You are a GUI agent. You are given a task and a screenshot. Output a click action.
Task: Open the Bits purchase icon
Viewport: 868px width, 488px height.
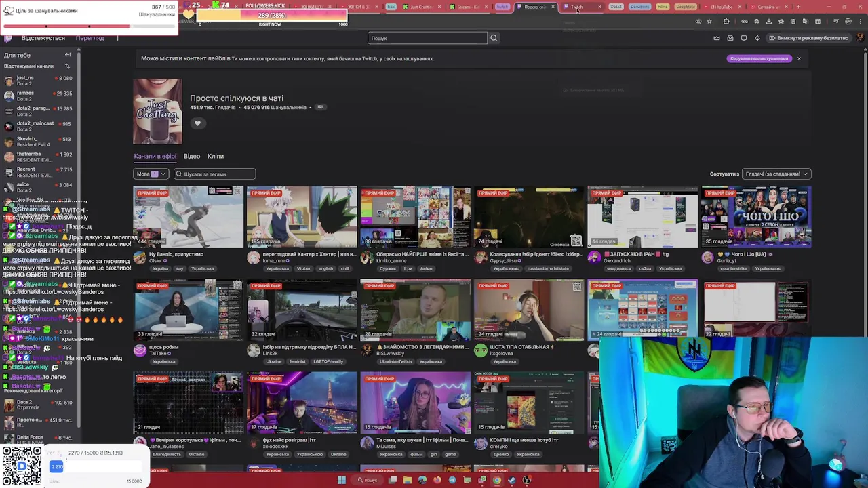pos(757,38)
